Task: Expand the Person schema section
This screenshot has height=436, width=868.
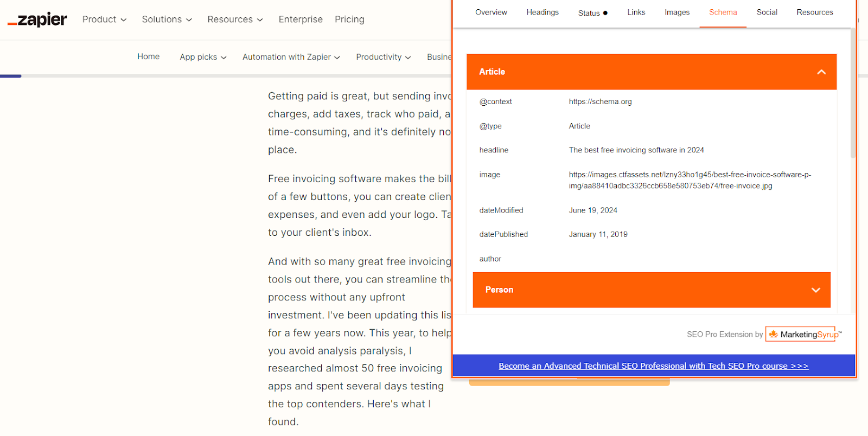Action: [x=815, y=290]
